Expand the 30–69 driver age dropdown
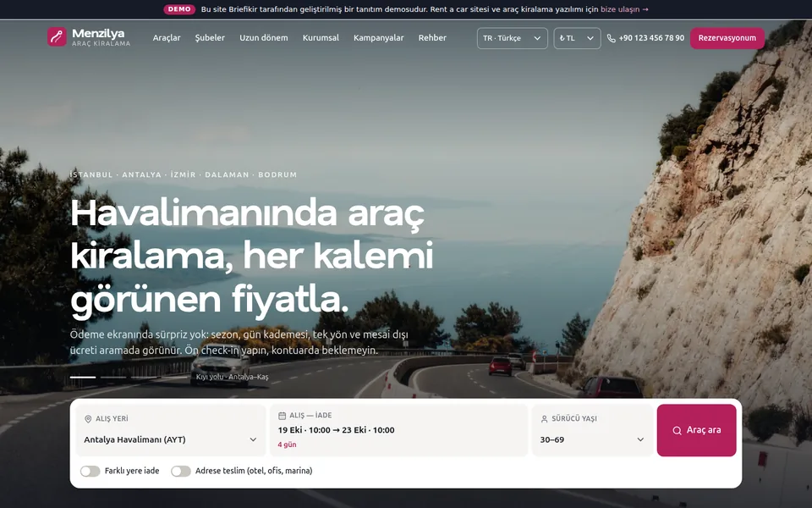This screenshot has width=812, height=508. pyautogui.click(x=592, y=439)
